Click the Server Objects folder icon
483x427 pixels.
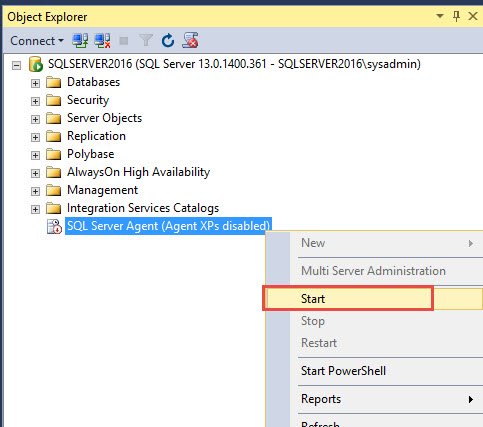point(53,118)
